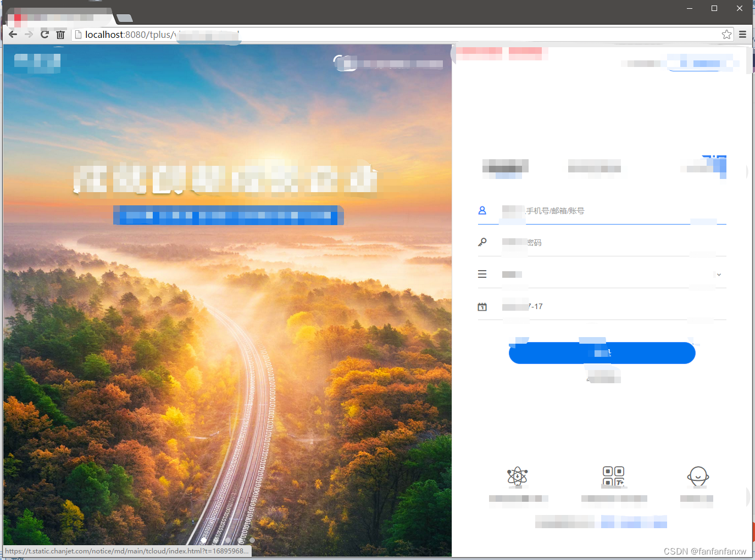Screen dimensions: 755x560
Task: Click the link below the login button
Action: [603, 377]
